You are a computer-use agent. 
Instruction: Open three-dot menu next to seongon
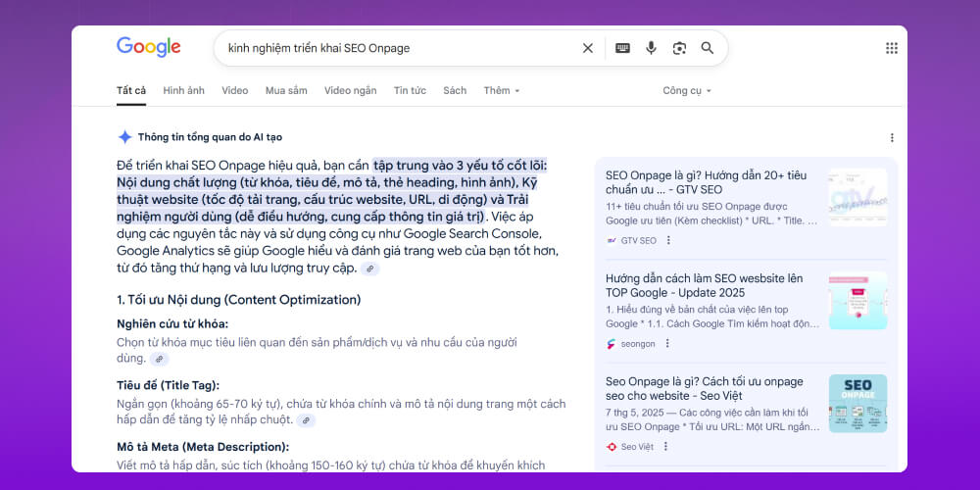[666, 343]
